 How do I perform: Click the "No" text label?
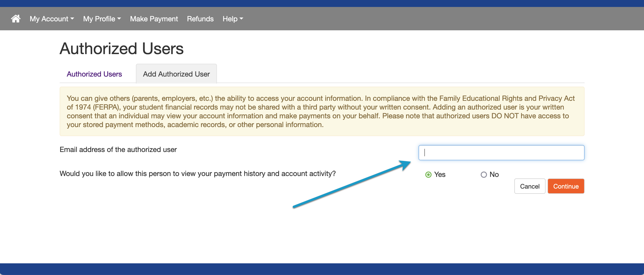[494, 175]
